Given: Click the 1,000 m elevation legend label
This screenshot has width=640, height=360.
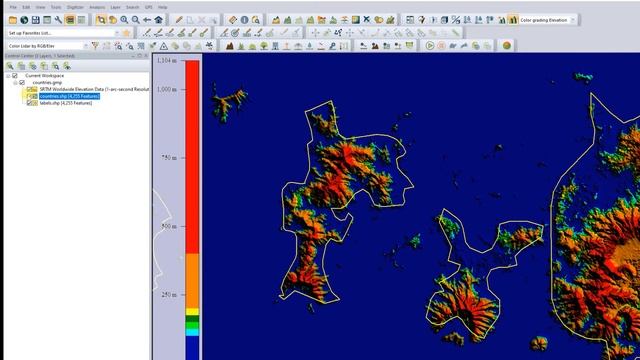Looking at the screenshot, I should pyautogui.click(x=167, y=89).
